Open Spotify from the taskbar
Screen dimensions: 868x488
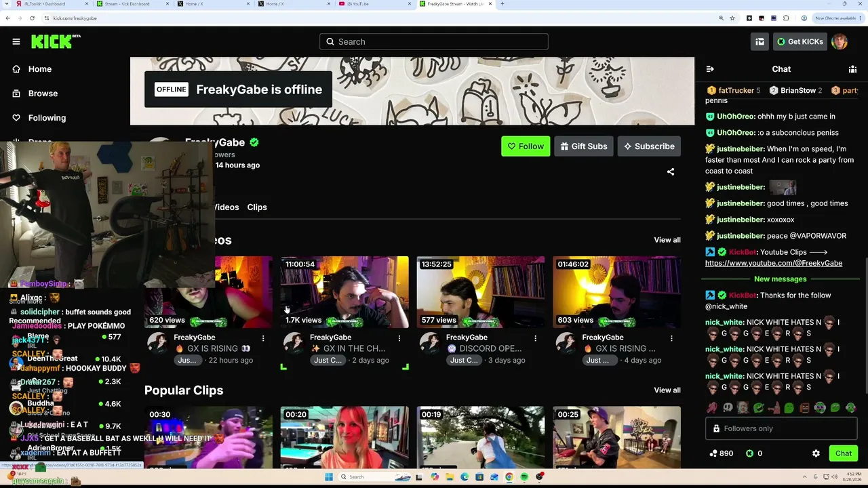(524, 477)
